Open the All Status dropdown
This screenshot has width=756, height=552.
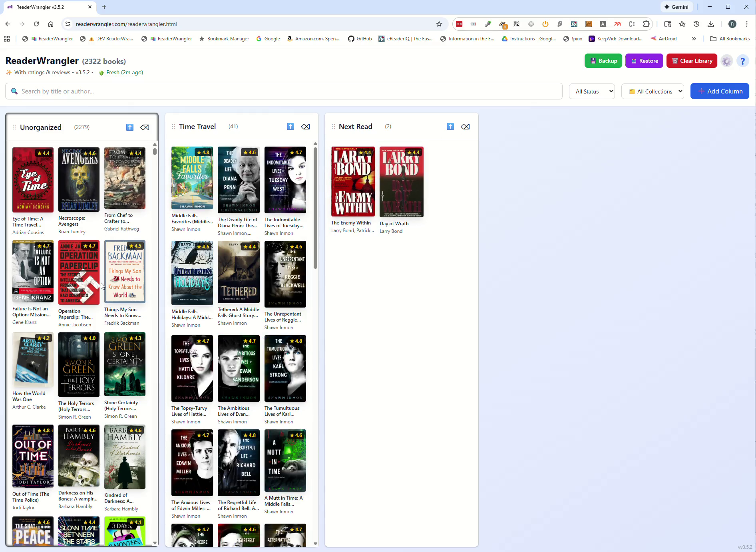click(592, 91)
